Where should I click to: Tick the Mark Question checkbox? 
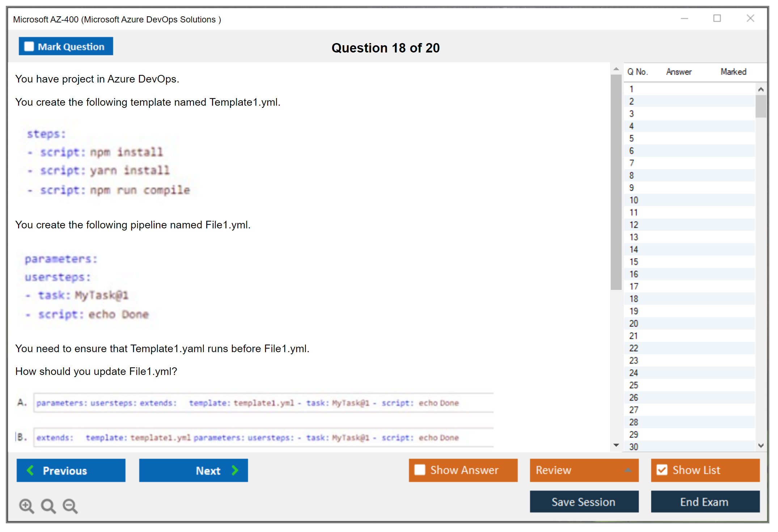[x=29, y=46]
